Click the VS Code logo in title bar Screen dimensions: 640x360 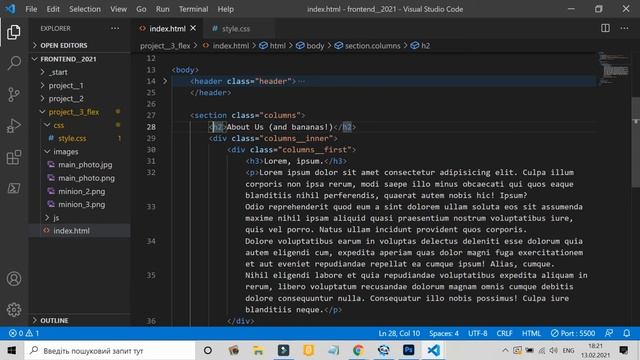pyautogui.click(x=10, y=9)
